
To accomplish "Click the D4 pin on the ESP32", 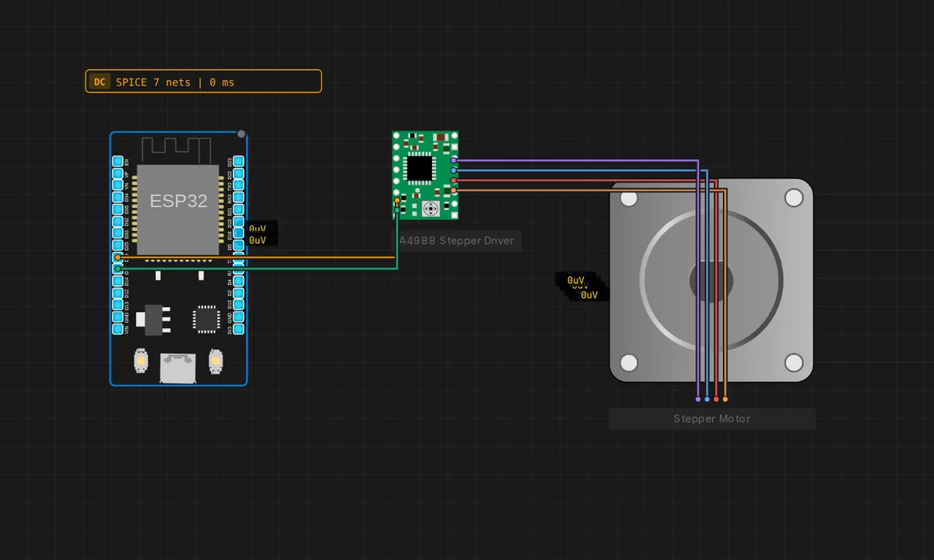I will pyautogui.click(x=238, y=280).
